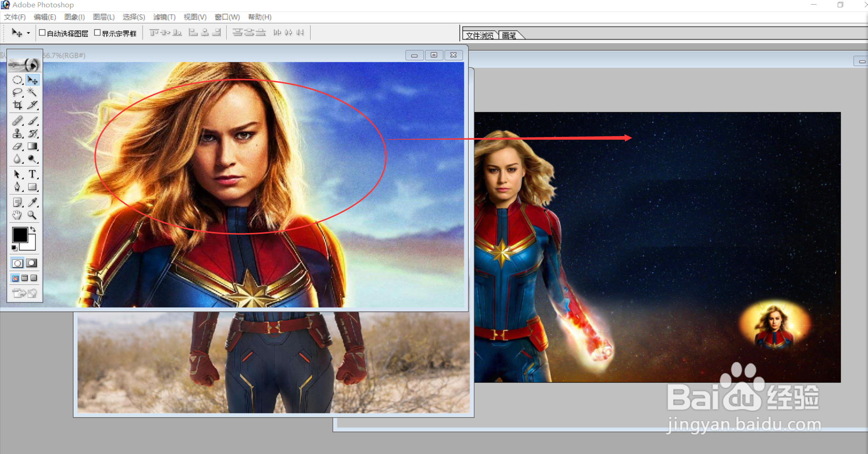Select the History Brush tool
This screenshot has width=868, height=454.
(32, 134)
